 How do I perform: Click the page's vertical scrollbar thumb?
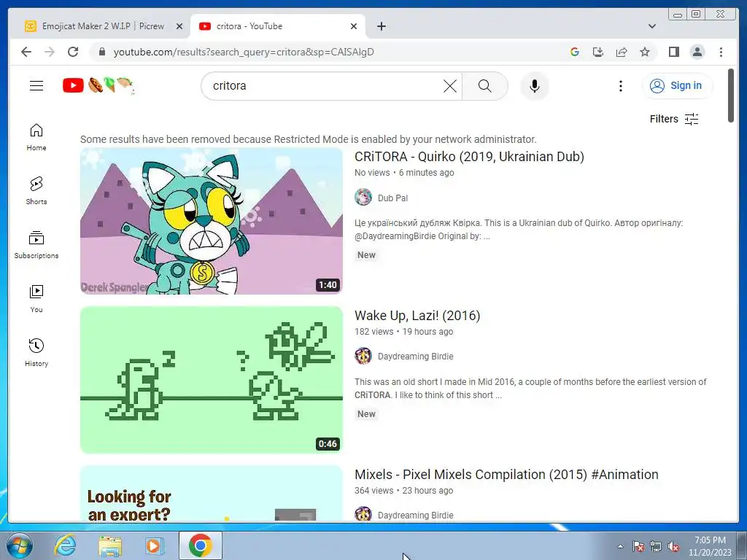[731, 96]
